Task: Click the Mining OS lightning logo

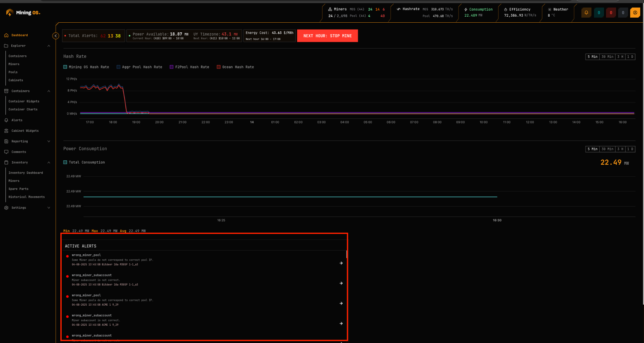Action: 9,12
